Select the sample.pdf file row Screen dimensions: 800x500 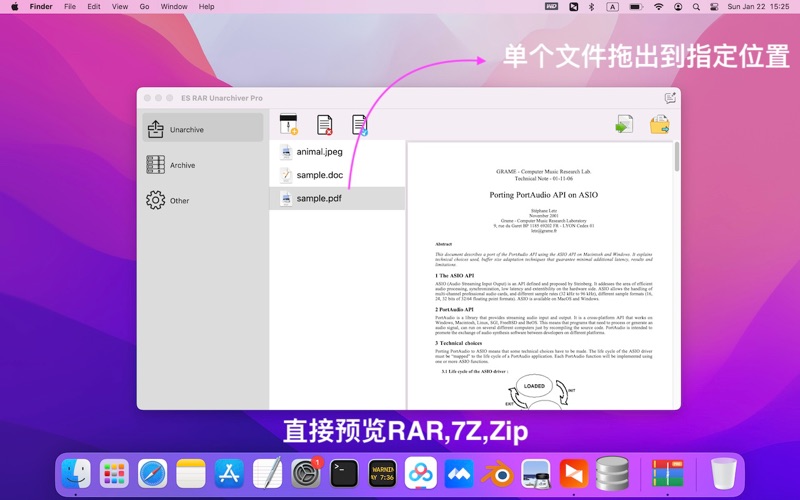coord(337,198)
